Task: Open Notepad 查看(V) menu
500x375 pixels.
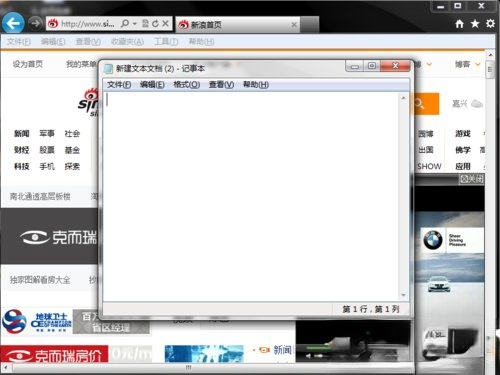Action: coord(221,85)
